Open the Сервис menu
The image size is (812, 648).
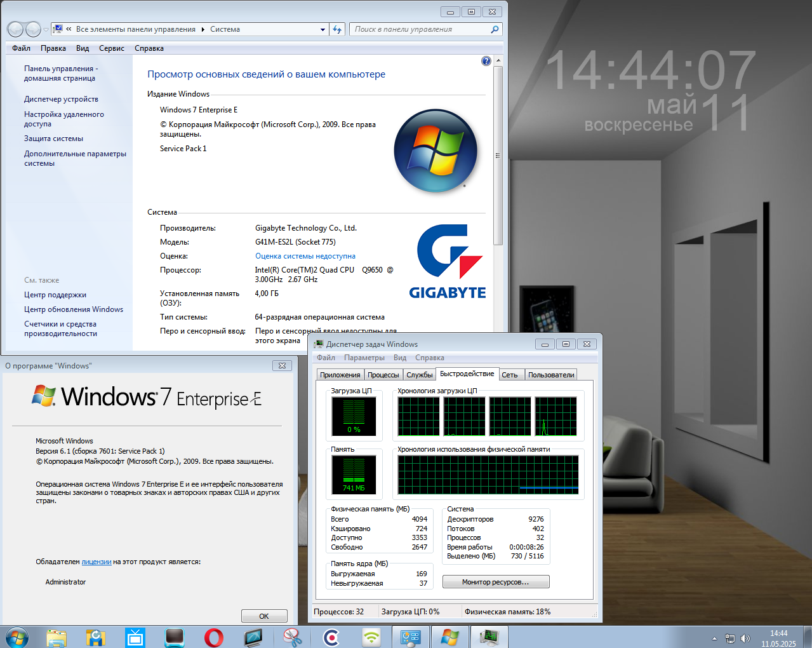(112, 48)
